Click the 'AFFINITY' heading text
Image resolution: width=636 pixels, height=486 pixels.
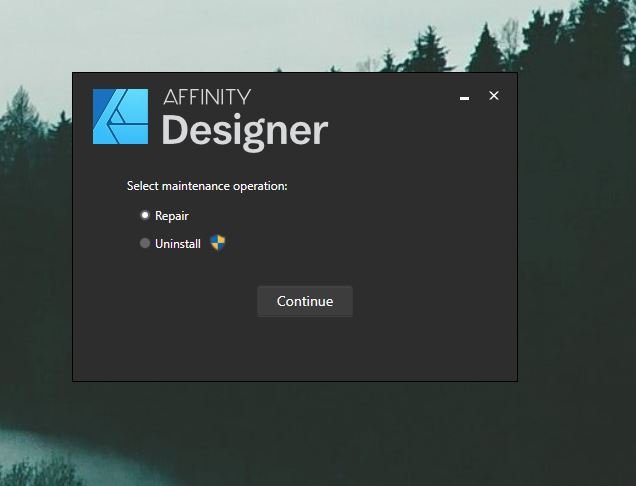pos(207,97)
